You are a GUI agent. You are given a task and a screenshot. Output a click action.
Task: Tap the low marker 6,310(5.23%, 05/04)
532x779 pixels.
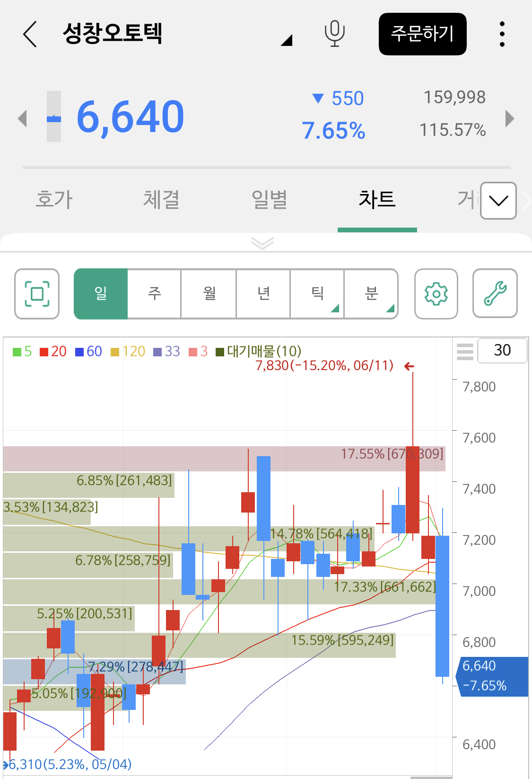[70, 764]
